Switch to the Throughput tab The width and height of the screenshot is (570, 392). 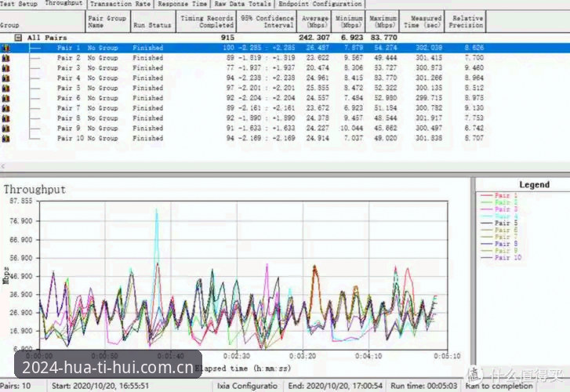pyautogui.click(x=64, y=3)
